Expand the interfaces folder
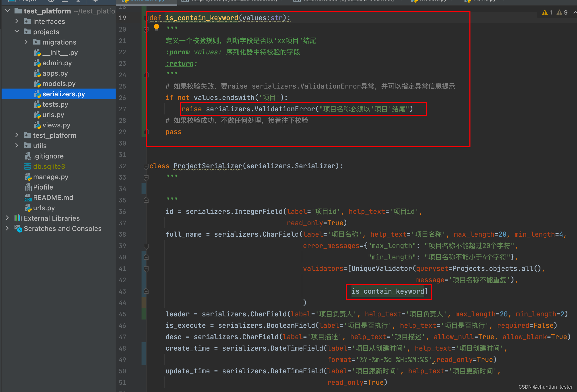577x392 pixels. tap(16, 21)
